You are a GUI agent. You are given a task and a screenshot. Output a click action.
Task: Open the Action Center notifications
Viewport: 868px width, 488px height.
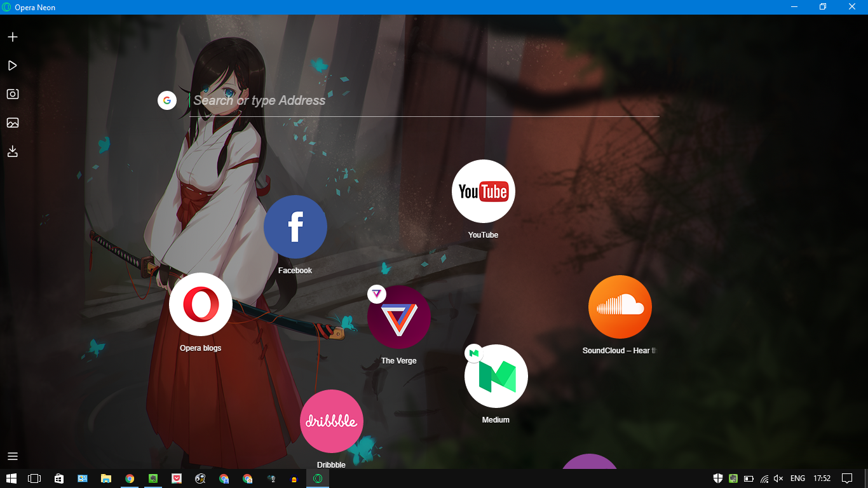[847, 478]
